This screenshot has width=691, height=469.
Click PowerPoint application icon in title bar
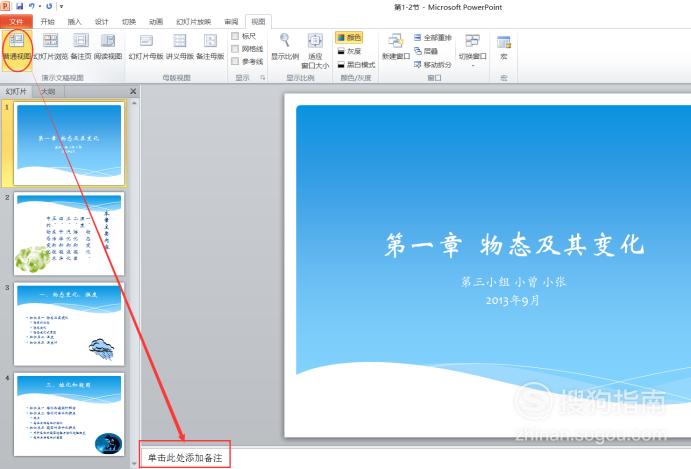coord(5,6)
